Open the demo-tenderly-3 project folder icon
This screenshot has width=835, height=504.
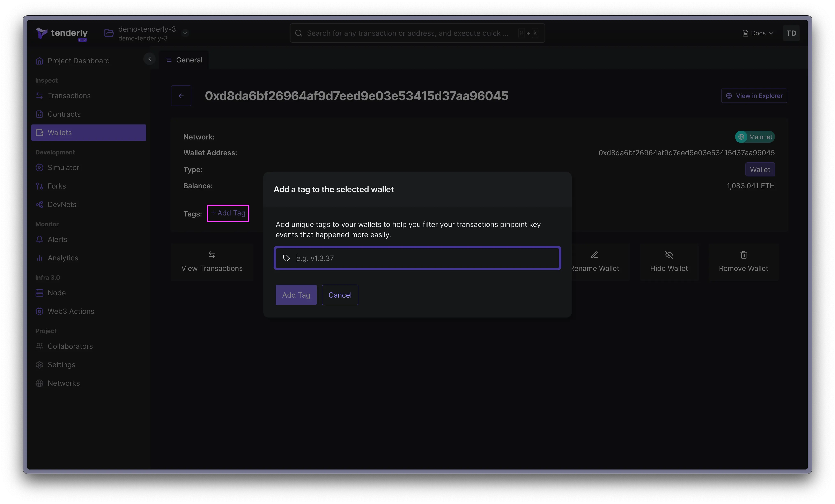coord(109,33)
